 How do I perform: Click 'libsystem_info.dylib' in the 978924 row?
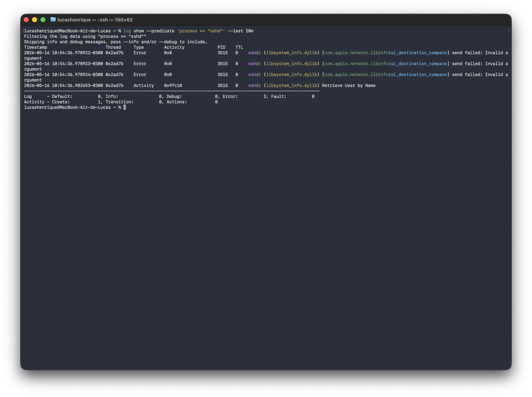pos(291,74)
